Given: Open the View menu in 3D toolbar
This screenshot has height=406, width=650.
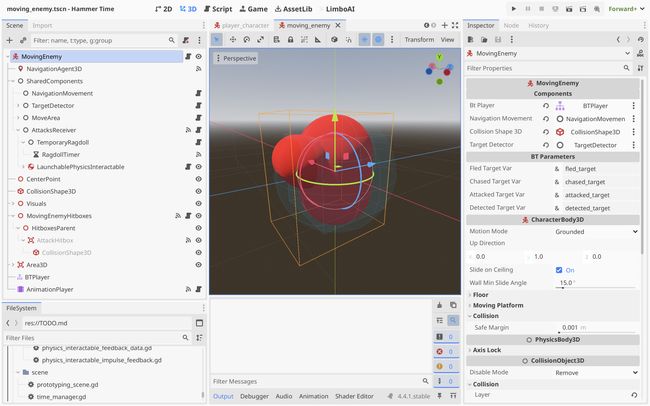Looking at the screenshot, I should (x=447, y=39).
